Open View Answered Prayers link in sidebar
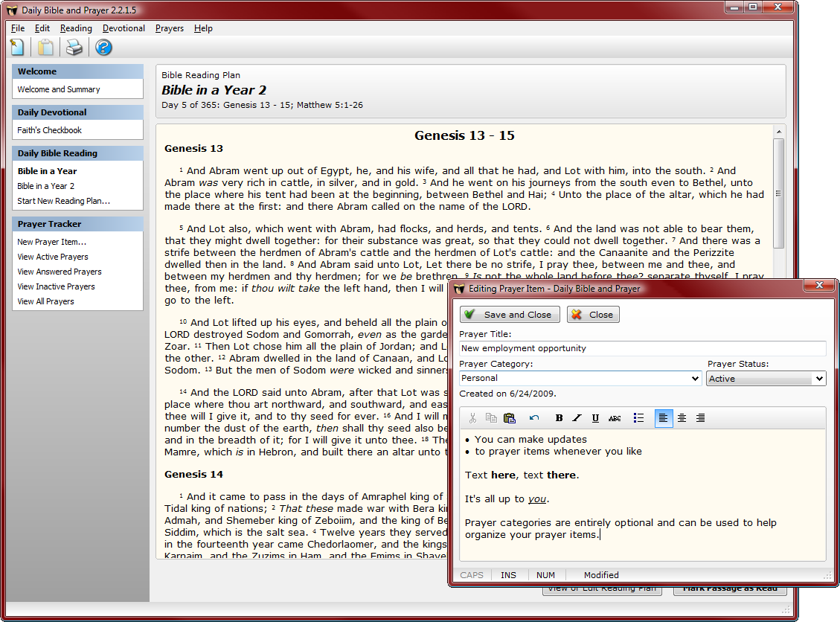Viewport: 840px width, 622px height. coord(60,272)
